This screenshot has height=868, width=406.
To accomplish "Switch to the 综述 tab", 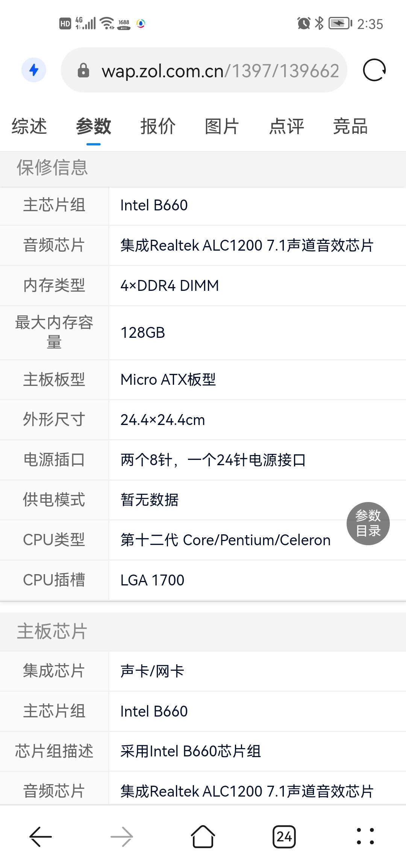I will tap(29, 126).
